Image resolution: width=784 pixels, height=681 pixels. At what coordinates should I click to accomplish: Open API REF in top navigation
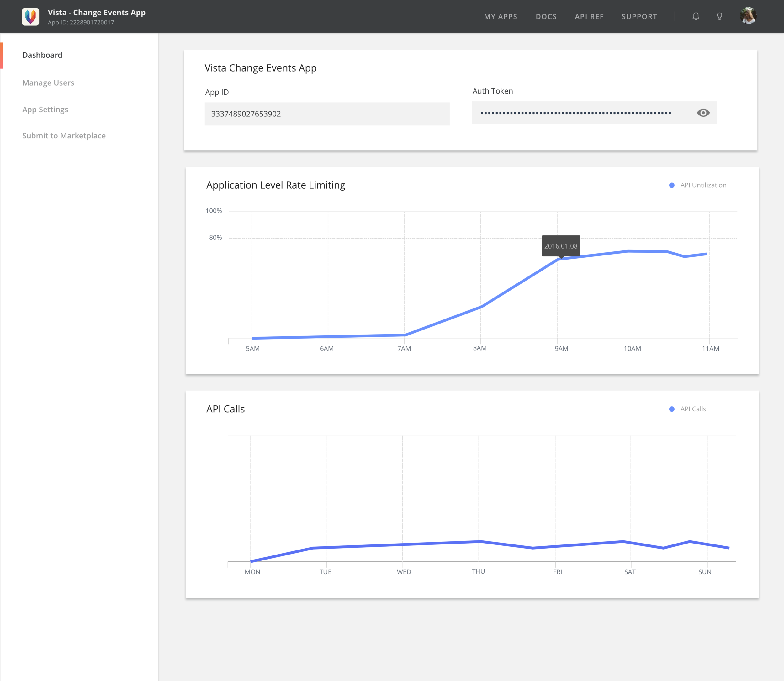(x=589, y=17)
